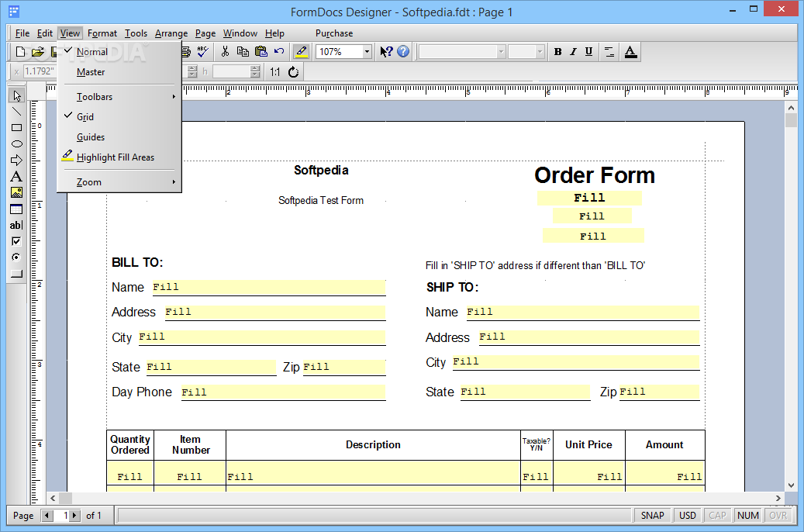Open the Help menu

[274, 33]
